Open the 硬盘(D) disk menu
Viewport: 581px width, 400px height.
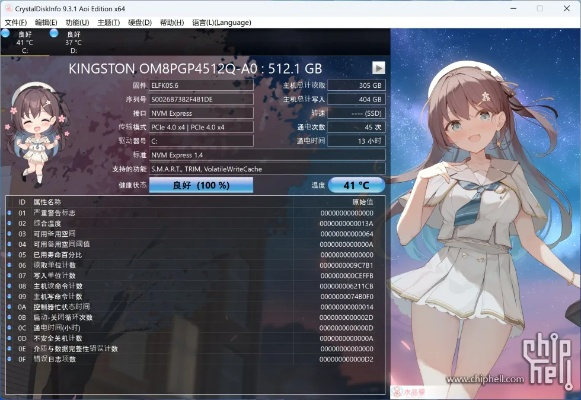[x=140, y=23]
